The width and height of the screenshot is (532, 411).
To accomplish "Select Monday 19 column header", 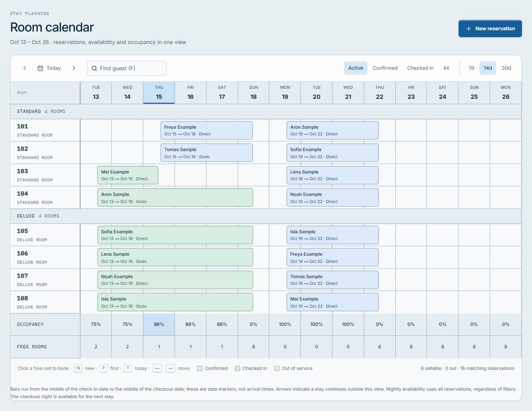I will point(285,93).
